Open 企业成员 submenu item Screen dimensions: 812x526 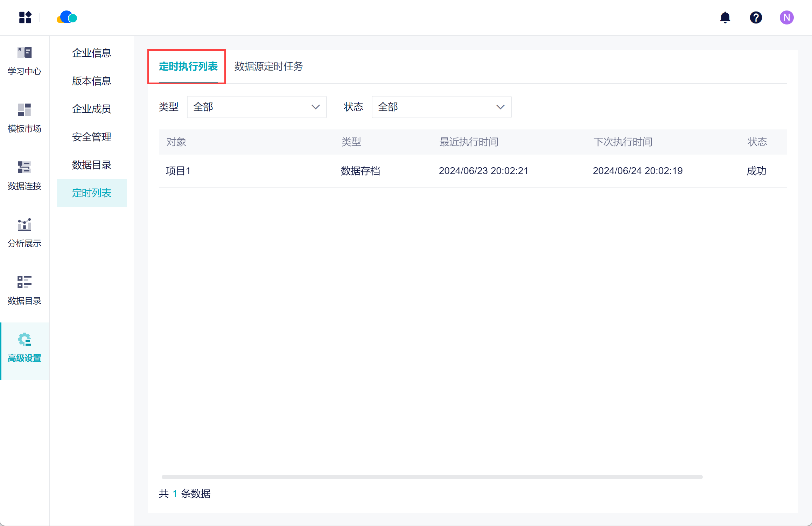[91, 109]
